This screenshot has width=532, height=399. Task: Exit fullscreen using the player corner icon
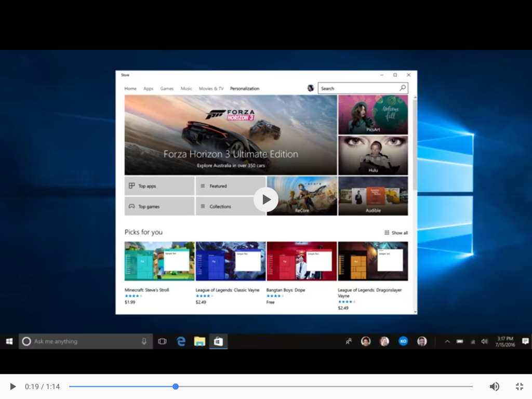520,387
